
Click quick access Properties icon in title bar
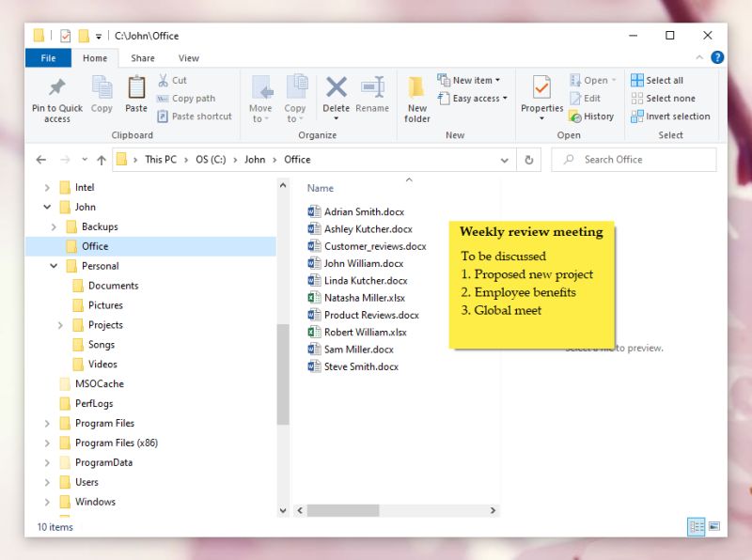(x=65, y=36)
